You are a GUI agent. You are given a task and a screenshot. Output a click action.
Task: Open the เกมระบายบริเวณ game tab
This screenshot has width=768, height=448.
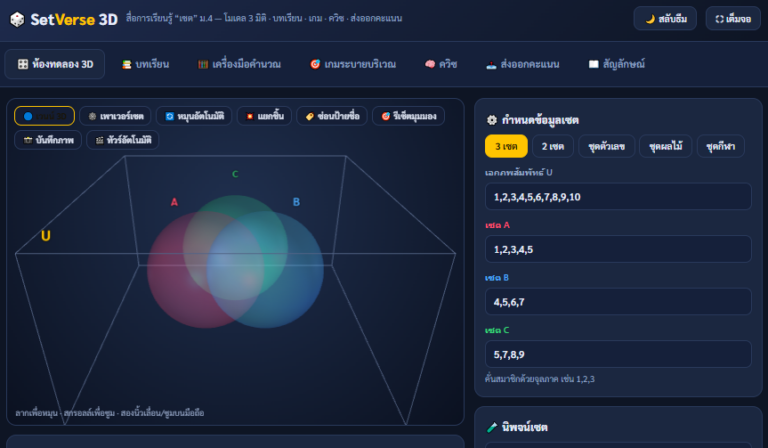[x=353, y=64]
